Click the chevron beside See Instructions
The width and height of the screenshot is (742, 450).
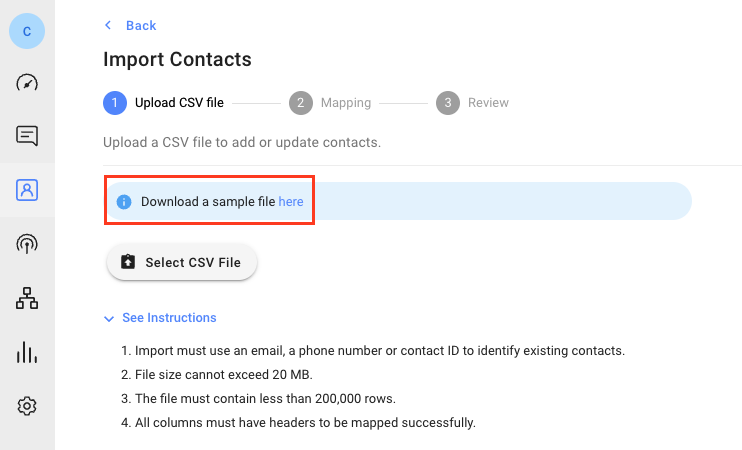(109, 318)
